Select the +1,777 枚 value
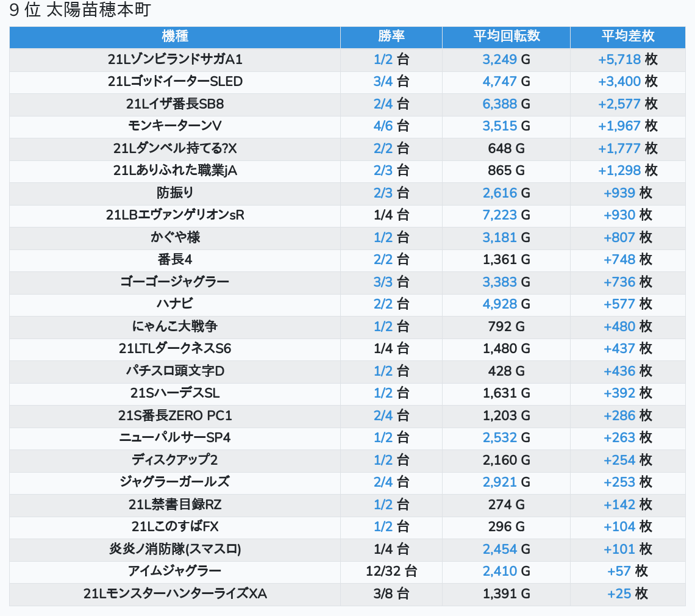Image resolution: width=695 pixels, height=616 pixels. [x=627, y=148]
